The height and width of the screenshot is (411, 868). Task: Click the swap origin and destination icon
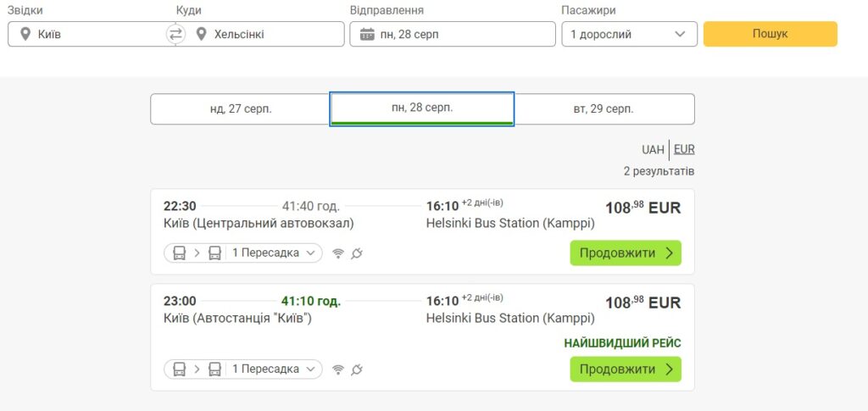(175, 34)
